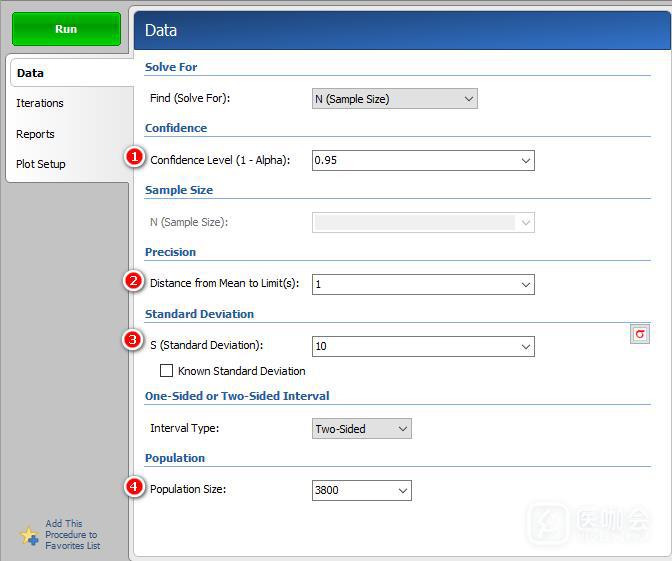The image size is (672, 561).
Task: Open the Iterations tab
Action: pyautogui.click(x=40, y=103)
